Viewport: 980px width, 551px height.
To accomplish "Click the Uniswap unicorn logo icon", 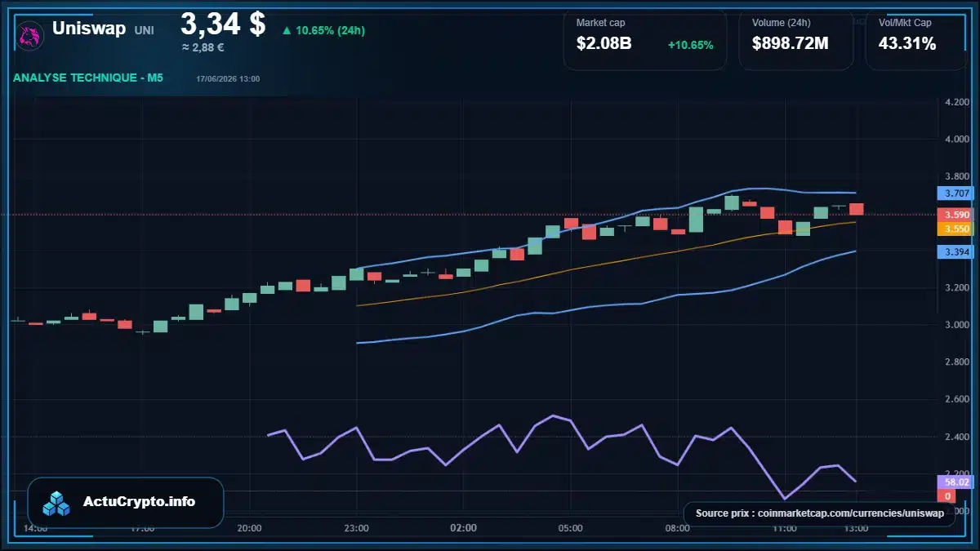I will point(30,37).
